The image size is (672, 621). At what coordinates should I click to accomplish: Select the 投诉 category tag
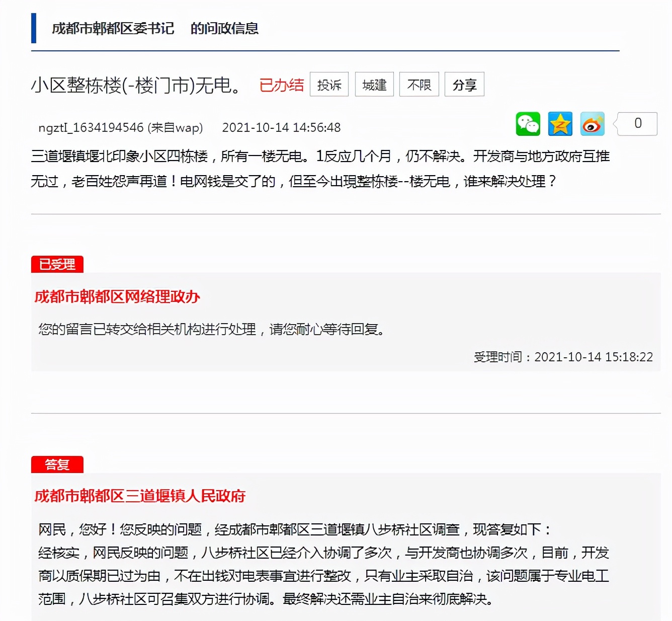(329, 85)
